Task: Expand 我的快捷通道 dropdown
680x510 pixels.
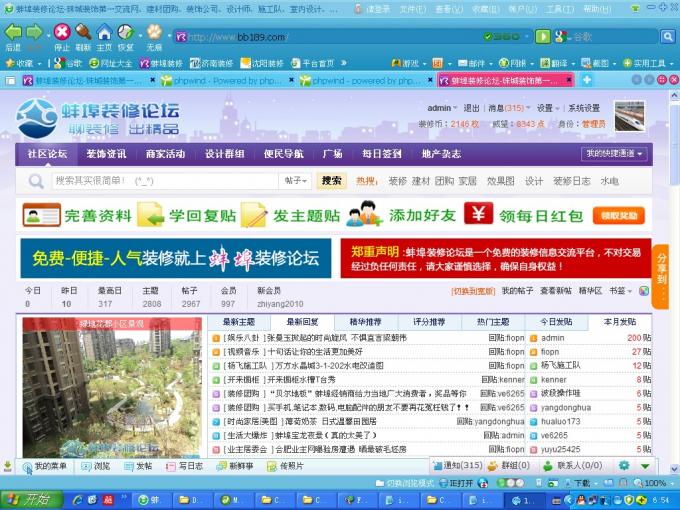Action: pos(614,154)
